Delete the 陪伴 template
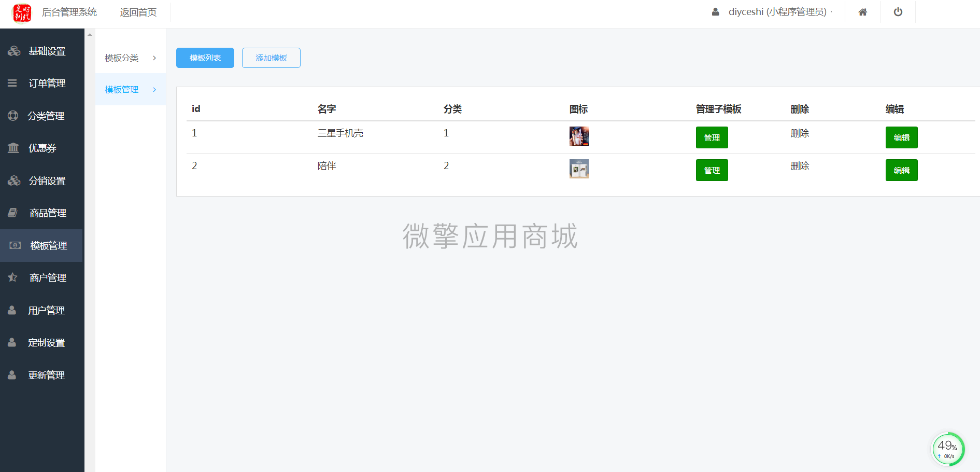 [800, 166]
